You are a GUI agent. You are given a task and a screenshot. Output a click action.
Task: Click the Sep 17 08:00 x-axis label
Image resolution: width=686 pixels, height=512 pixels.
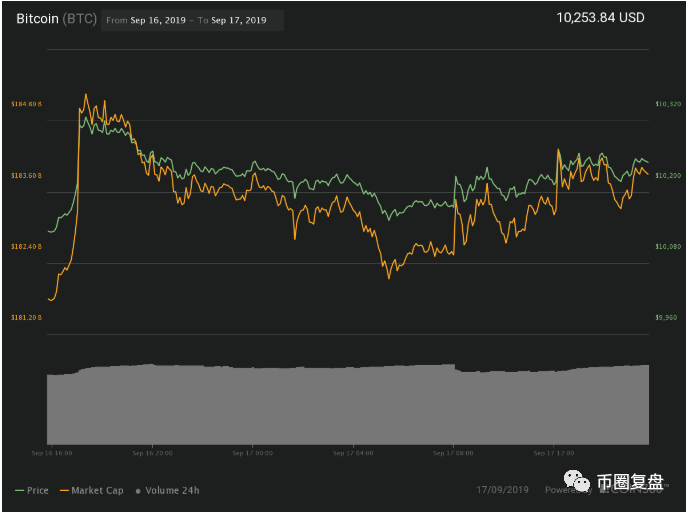[x=452, y=452]
